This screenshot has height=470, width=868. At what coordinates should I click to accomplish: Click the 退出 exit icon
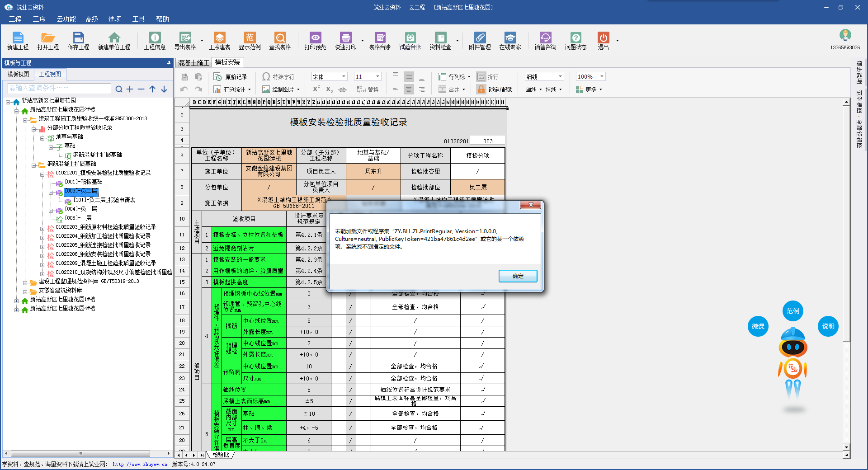603,40
